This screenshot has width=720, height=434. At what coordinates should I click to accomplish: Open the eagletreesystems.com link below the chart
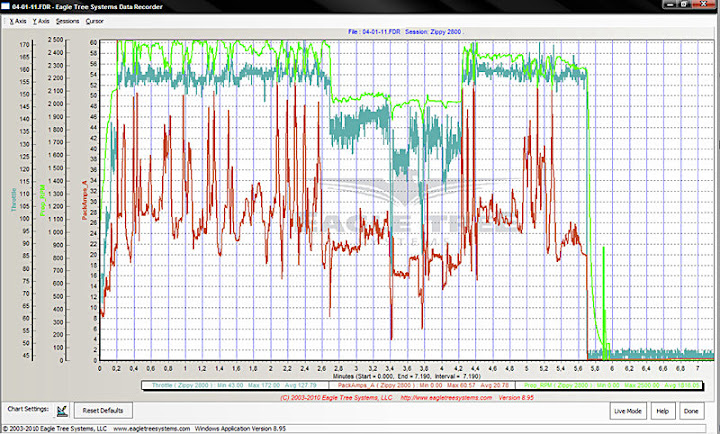446,398
